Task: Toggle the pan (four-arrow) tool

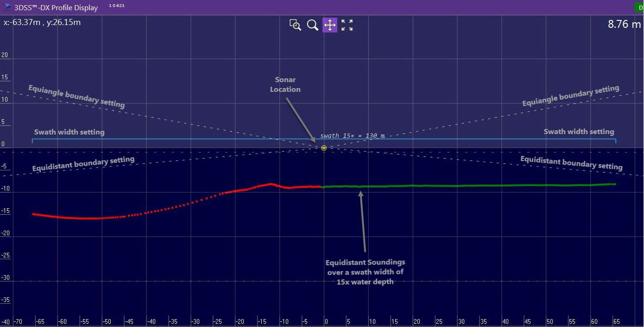Action: (x=330, y=25)
